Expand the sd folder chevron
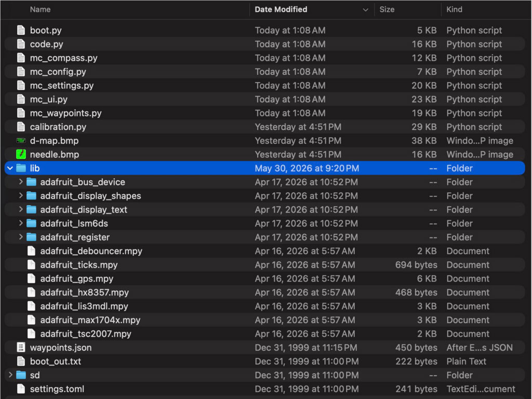 point(10,375)
